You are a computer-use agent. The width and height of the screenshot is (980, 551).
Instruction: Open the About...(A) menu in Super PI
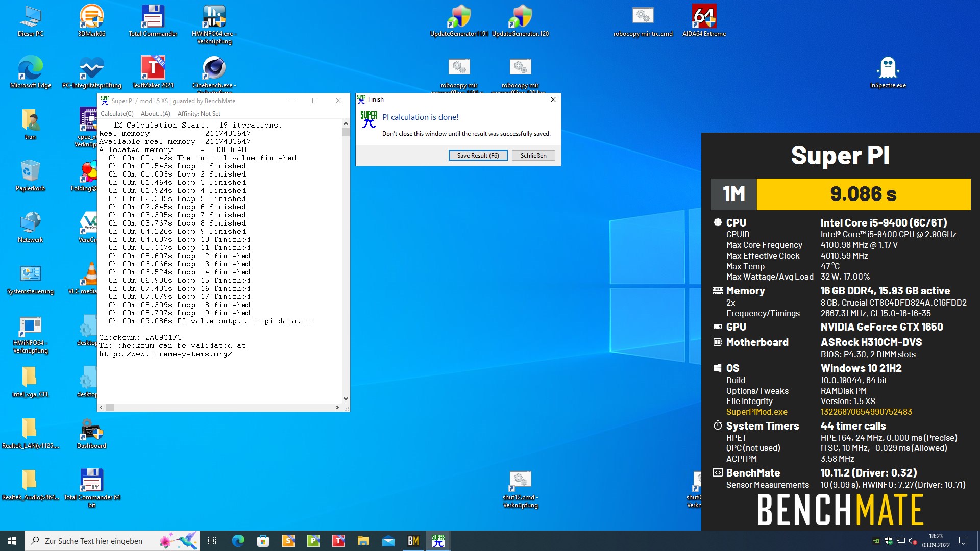[156, 114]
